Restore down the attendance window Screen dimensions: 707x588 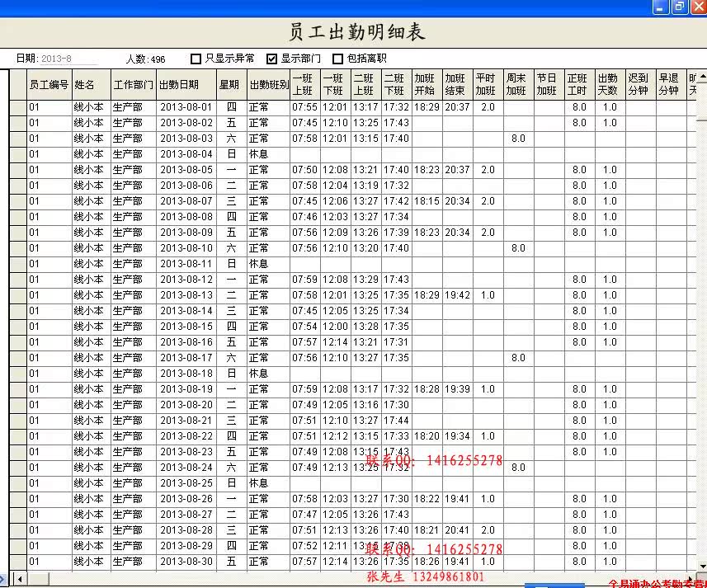(x=679, y=7)
